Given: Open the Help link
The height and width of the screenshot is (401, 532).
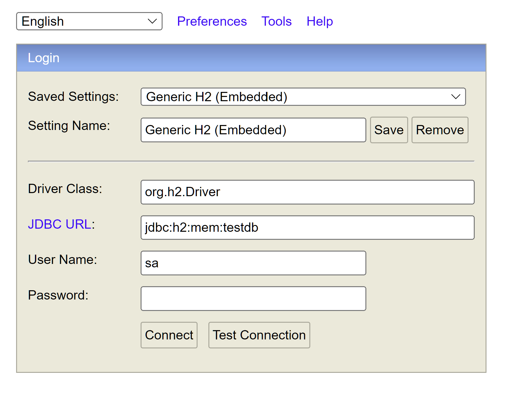Looking at the screenshot, I should [x=320, y=21].
